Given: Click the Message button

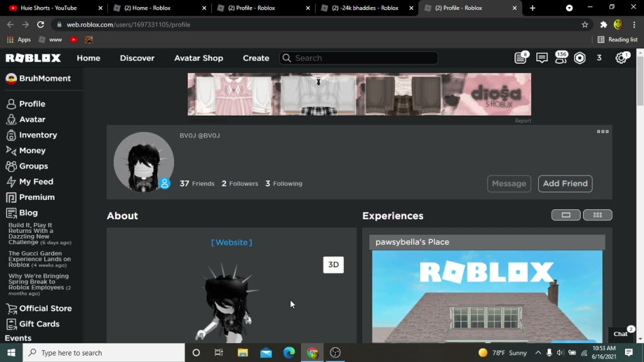Looking at the screenshot, I should click(509, 184).
